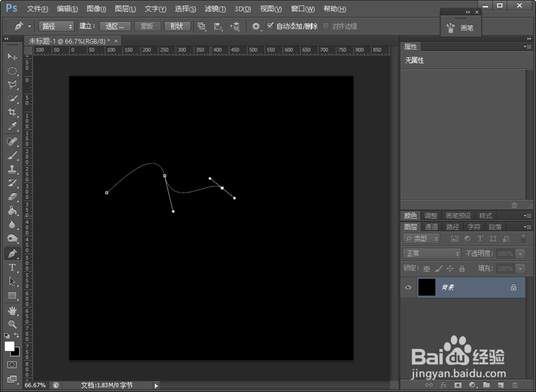This screenshot has height=392, width=536.
Task: Select the Eraser tool
Action: [12, 197]
